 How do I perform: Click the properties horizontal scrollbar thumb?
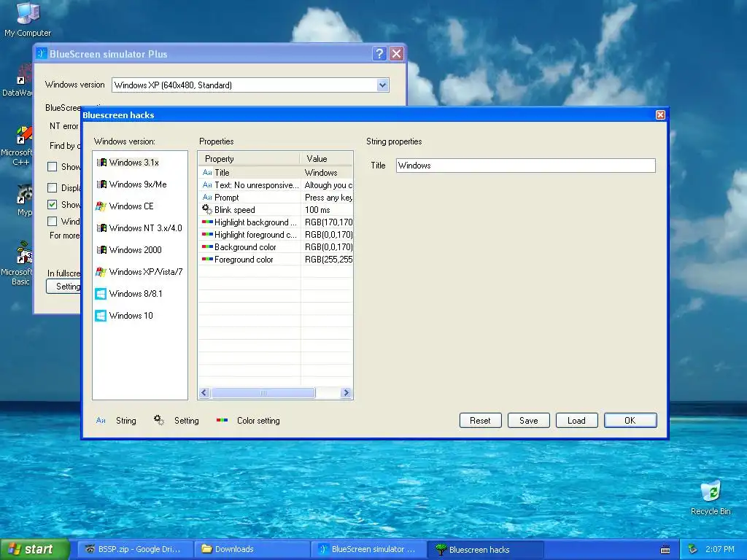pos(263,393)
